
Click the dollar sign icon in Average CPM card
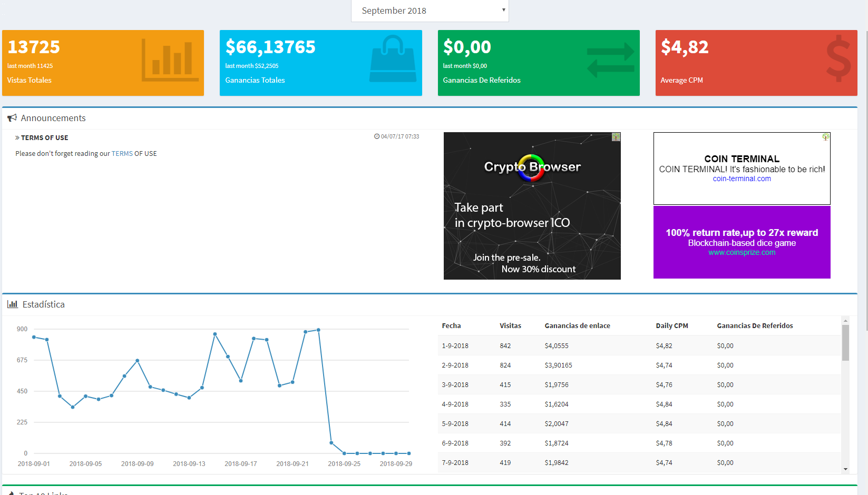click(x=838, y=58)
